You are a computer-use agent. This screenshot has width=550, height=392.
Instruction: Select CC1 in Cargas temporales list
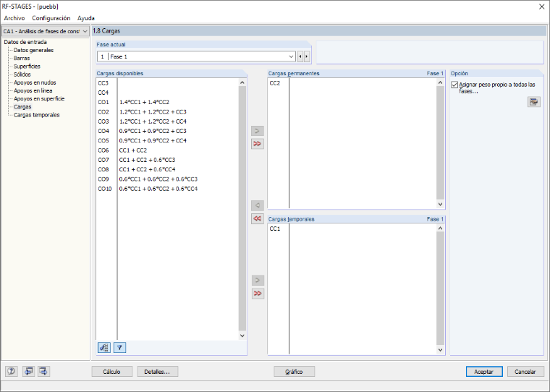tap(352, 229)
